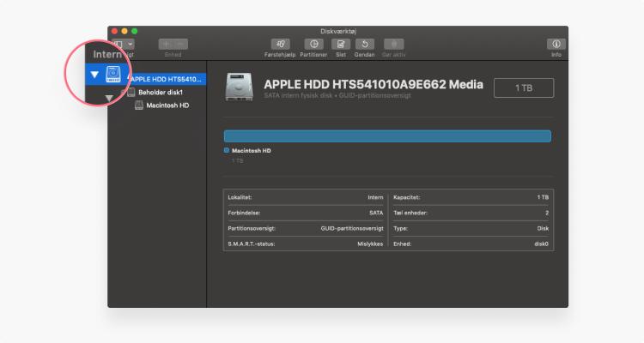
Task: Click the add/remove Enhed volume buttons
Action: tap(173, 44)
